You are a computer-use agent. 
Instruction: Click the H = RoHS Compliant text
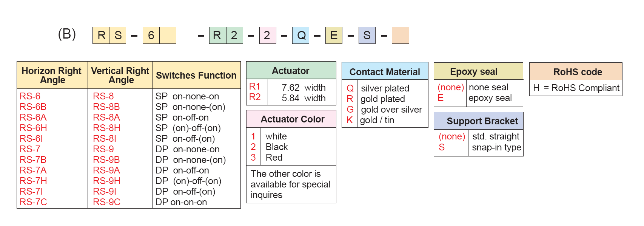576,88
